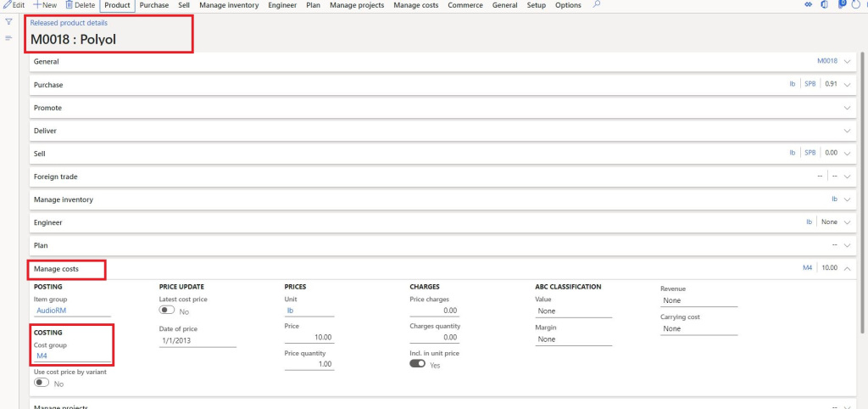Click the Delete trash can button

point(81,5)
